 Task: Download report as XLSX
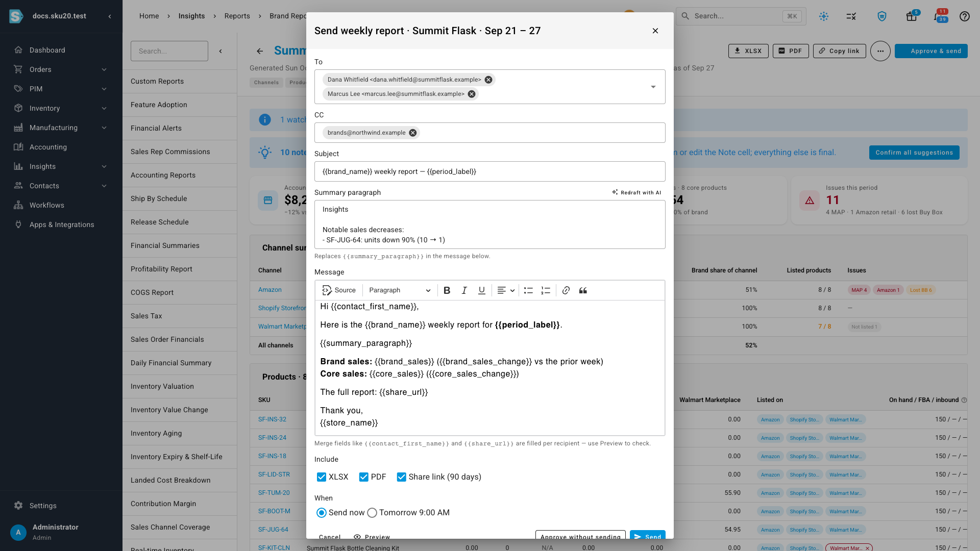(x=748, y=51)
